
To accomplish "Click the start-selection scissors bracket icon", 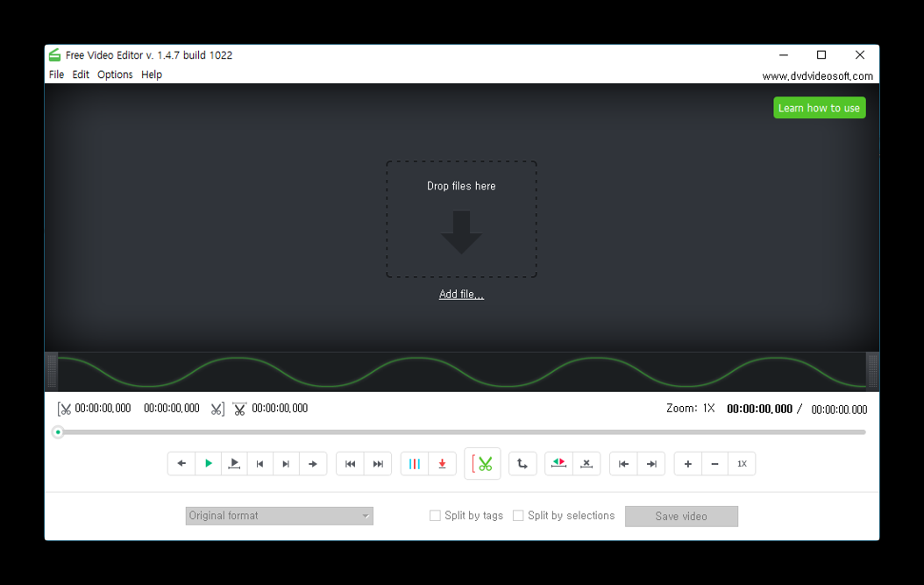I will pyautogui.click(x=64, y=409).
